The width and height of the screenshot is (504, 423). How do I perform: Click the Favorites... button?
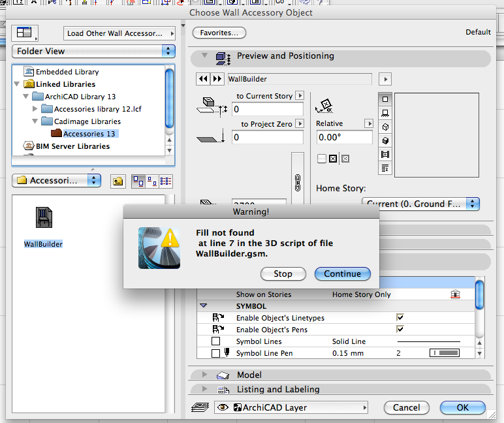(x=219, y=33)
